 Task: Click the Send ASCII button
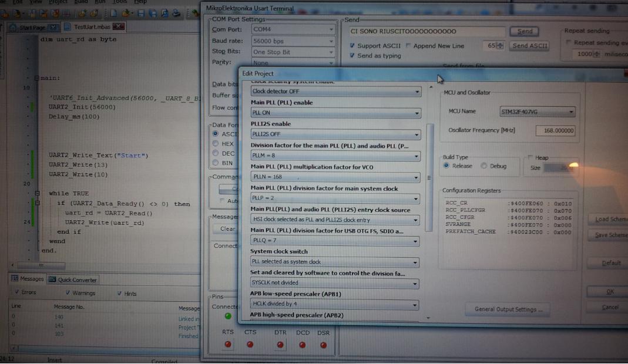tap(530, 46)
